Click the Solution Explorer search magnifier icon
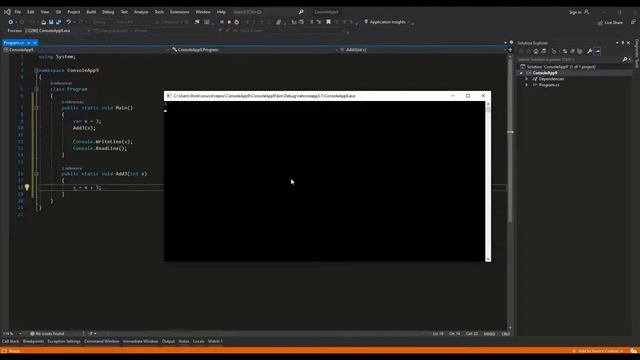 (625, 60)
